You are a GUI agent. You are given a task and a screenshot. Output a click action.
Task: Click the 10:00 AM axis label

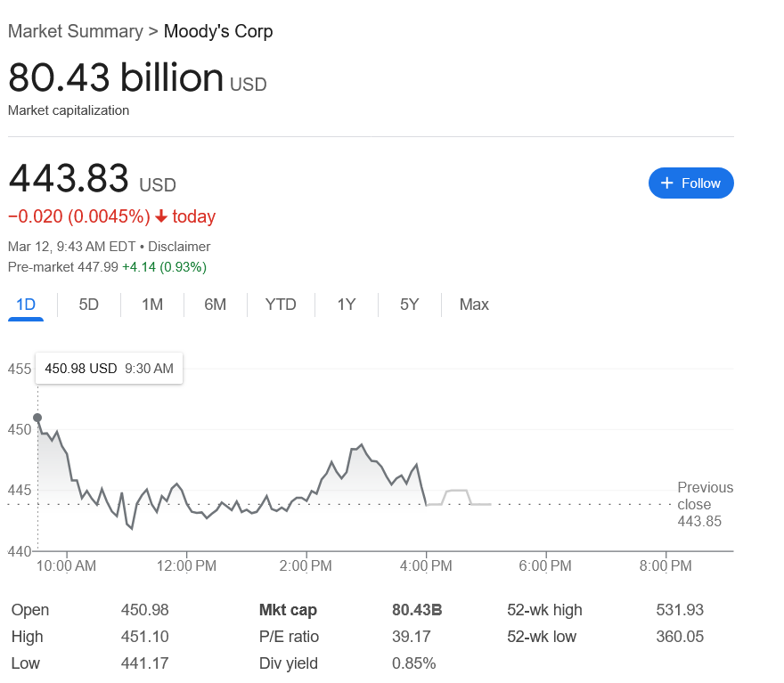[67, 565]
